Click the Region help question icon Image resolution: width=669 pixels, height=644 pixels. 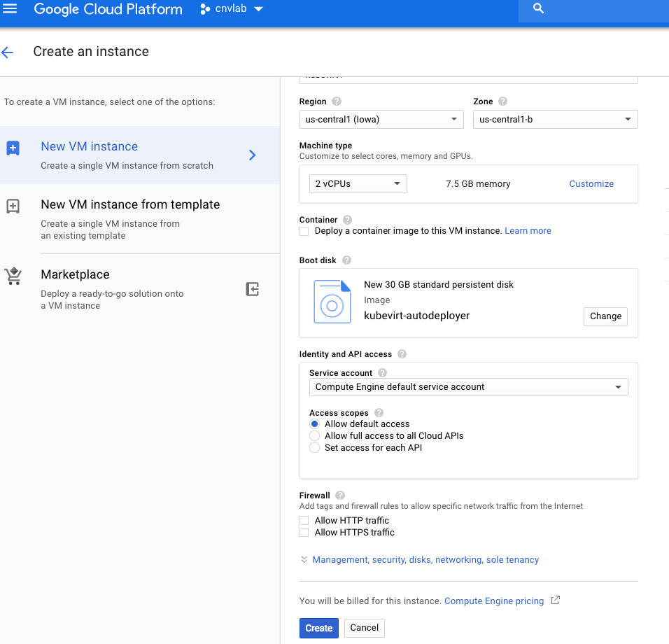coord(337,101)
